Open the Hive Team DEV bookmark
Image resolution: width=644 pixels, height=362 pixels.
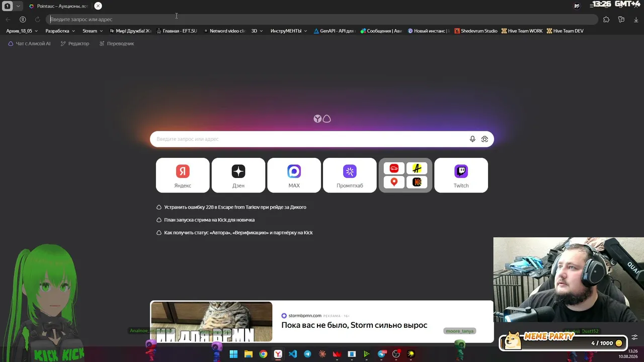[565, 31]
